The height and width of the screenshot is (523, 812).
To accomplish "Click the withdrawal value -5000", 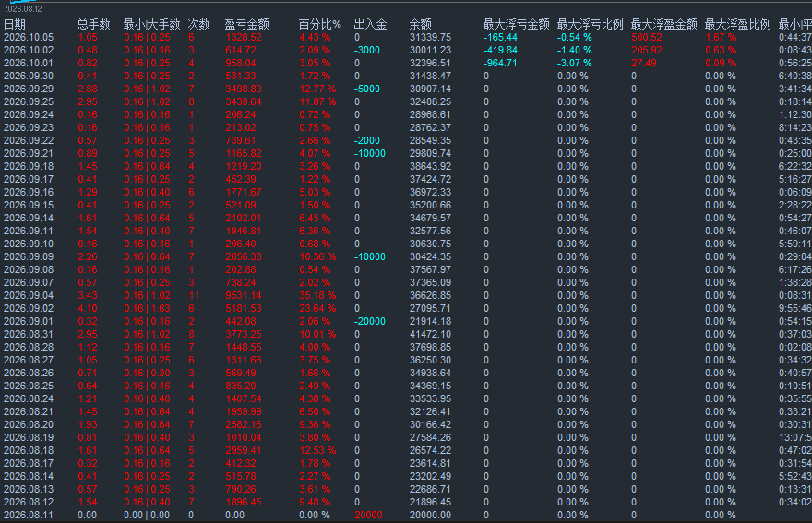I will 367,89.
